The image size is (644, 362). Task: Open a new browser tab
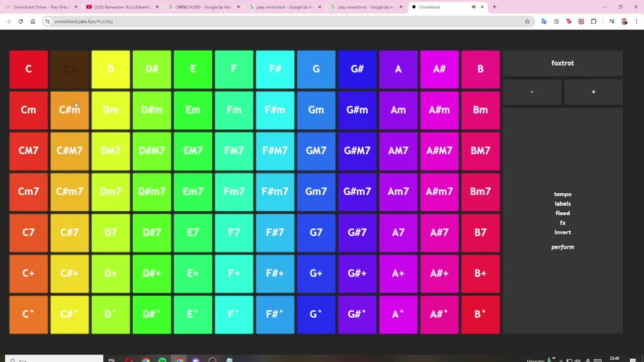coord(494,7)
